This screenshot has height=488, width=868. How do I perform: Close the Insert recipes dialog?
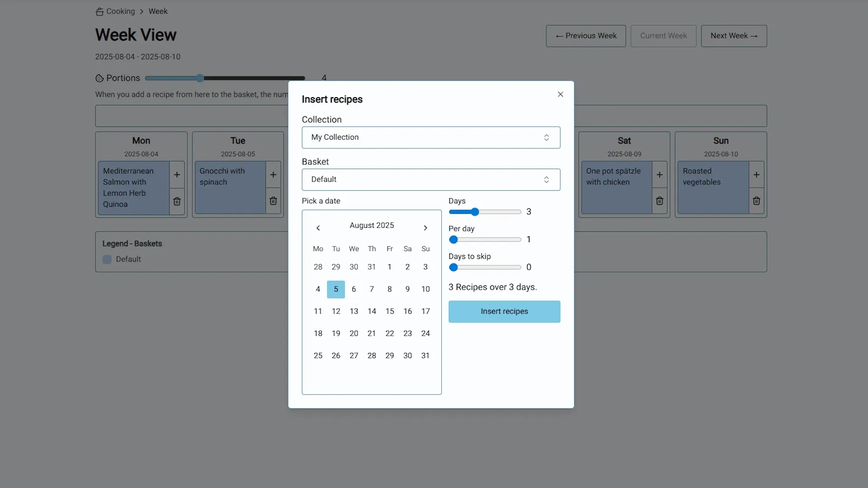(560, 94)
